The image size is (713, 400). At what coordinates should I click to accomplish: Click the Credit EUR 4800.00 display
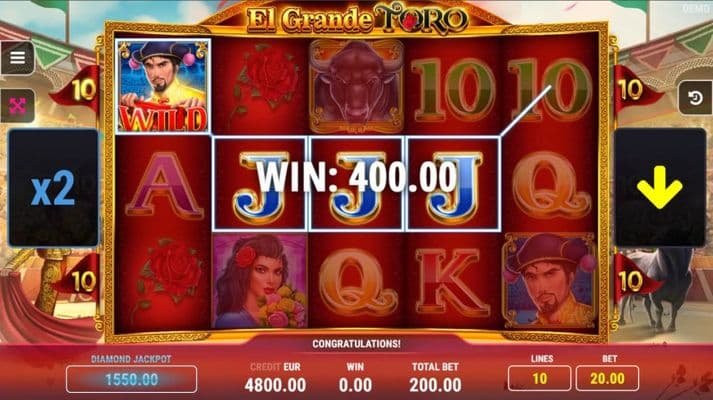pyautogui.click(x=275, y=378)
